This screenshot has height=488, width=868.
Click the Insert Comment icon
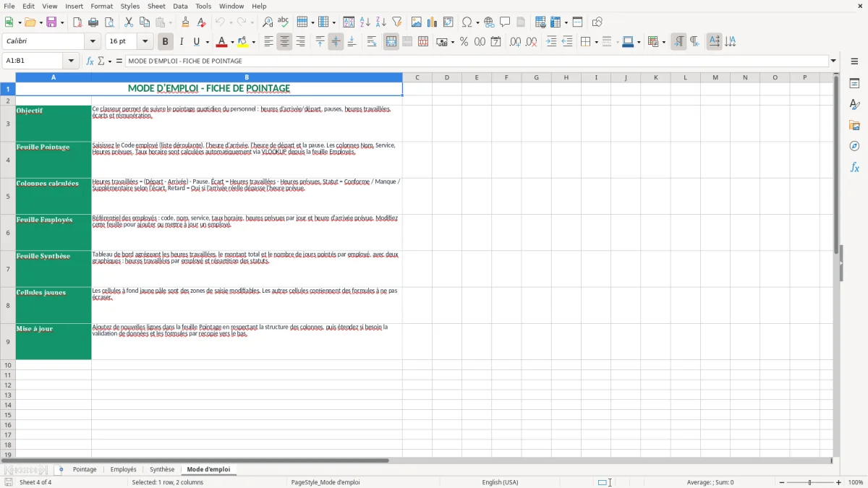(x=505, y=22)
